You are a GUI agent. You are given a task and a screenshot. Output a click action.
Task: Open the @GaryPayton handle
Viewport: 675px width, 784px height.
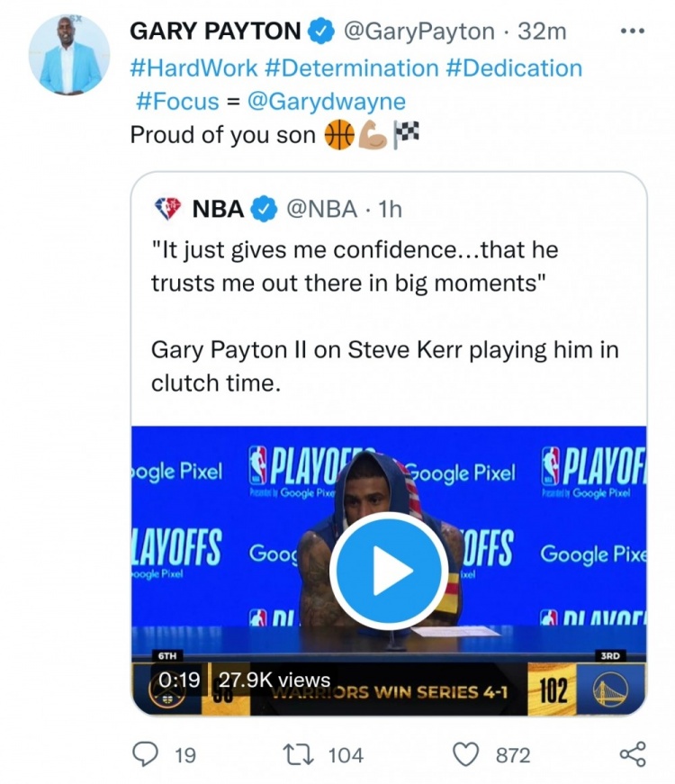(419, 32)
